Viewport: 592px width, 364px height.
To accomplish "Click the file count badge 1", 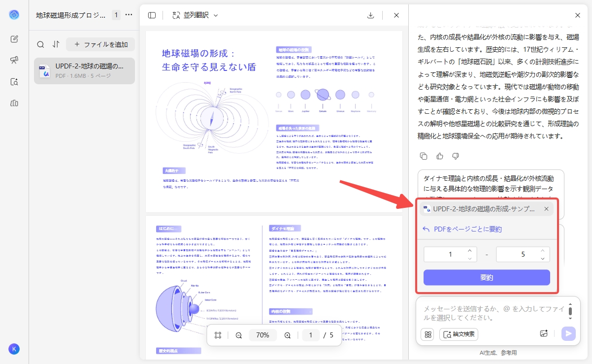I will point(116,15).
